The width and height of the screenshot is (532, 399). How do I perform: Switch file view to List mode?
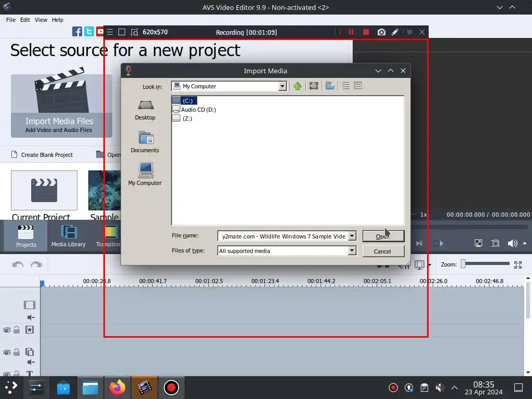(345, 86)
